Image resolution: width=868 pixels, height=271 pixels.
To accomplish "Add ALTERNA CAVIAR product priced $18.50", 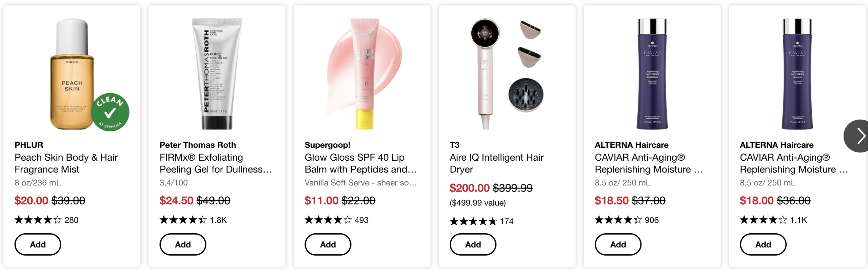I will (618, 245).
